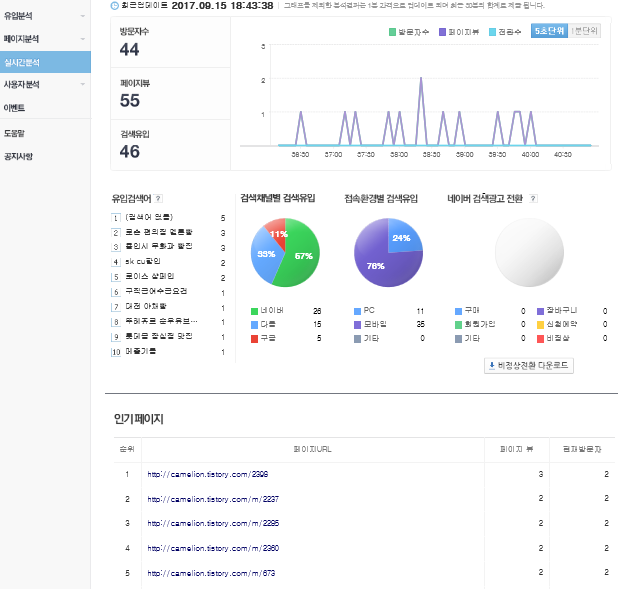625x589 pixels.
Task: Select keyword row 4 'sk cu할인'
Action: pyautogui.click(x=168, y=262)
